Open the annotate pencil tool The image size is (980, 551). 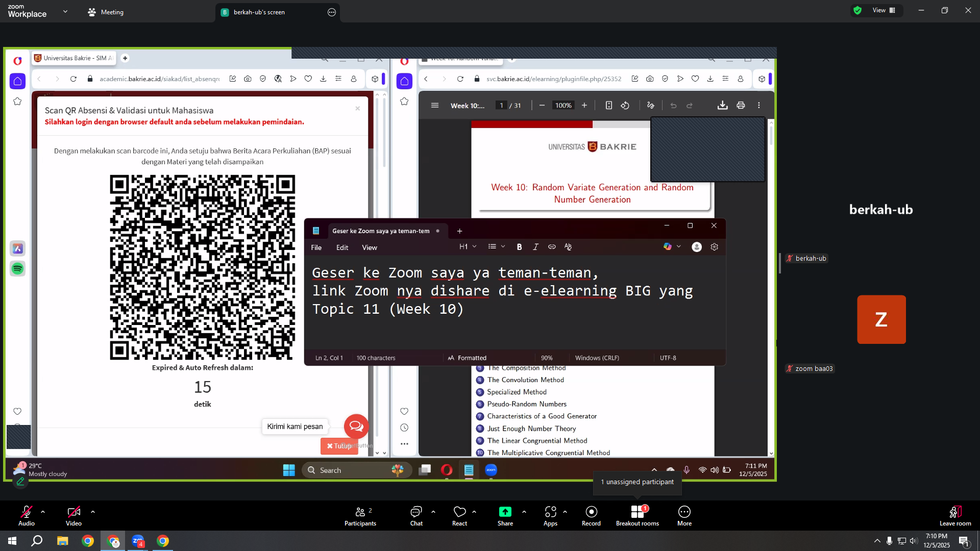click(20, 481)
